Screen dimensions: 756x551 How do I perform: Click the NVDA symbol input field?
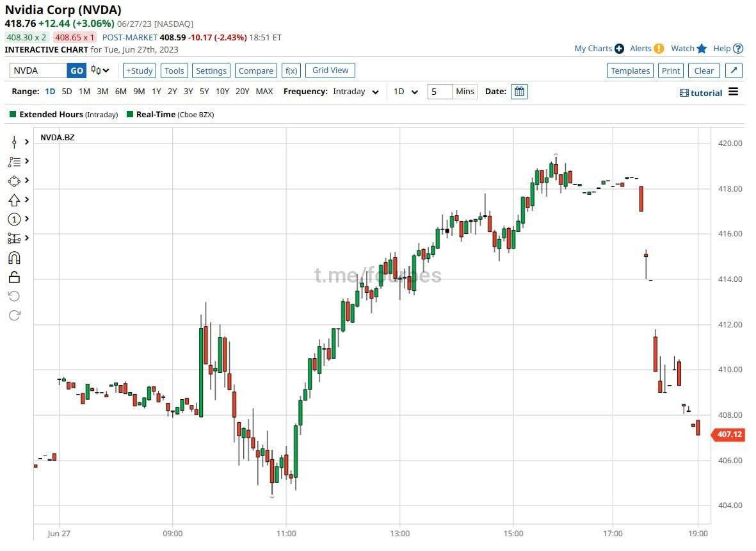coord(38,70)
